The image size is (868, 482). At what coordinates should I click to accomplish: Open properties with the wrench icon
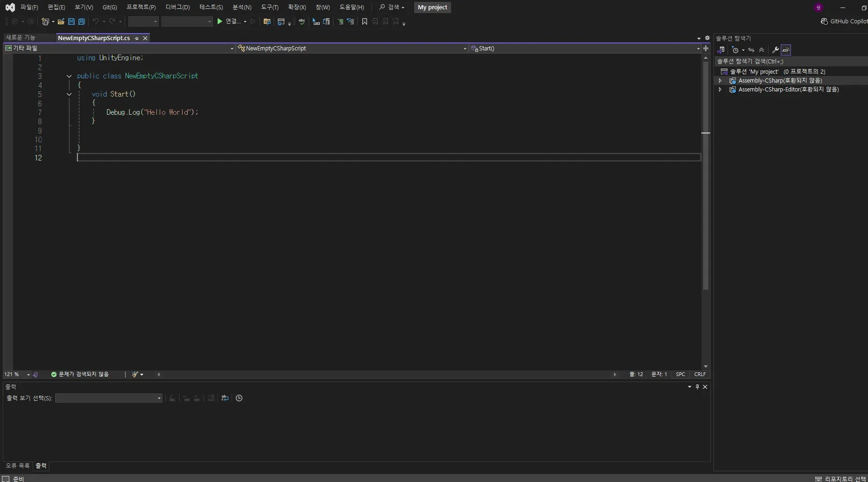point(776,50)
